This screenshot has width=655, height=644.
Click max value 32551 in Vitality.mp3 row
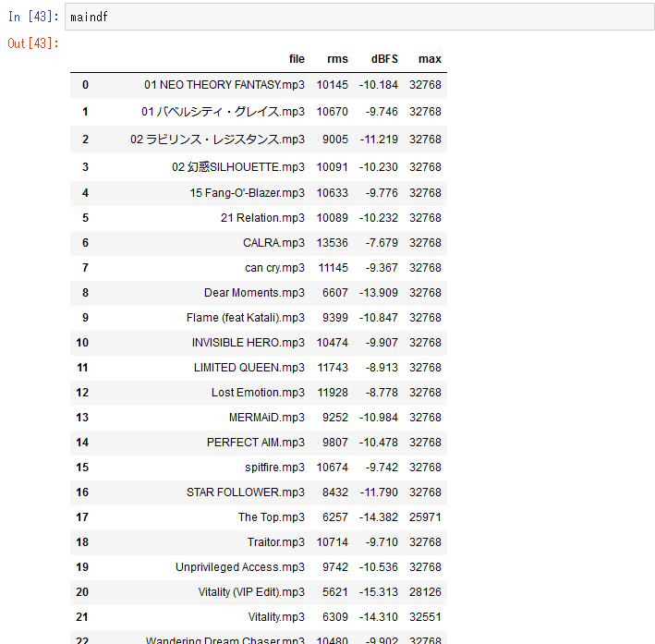[x=425, y=617]
